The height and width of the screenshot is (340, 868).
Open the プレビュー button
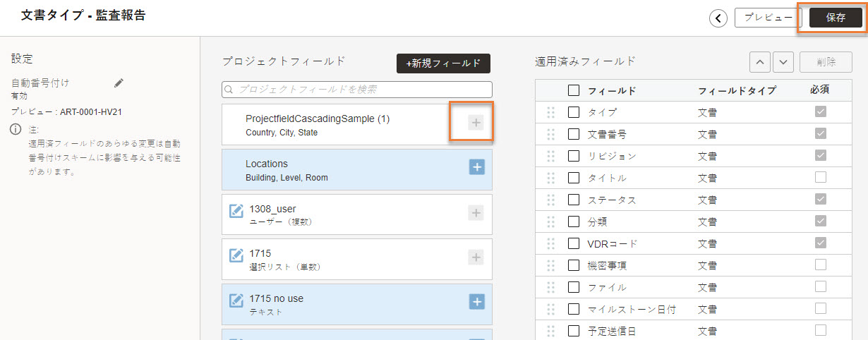(x=768, y=18)
